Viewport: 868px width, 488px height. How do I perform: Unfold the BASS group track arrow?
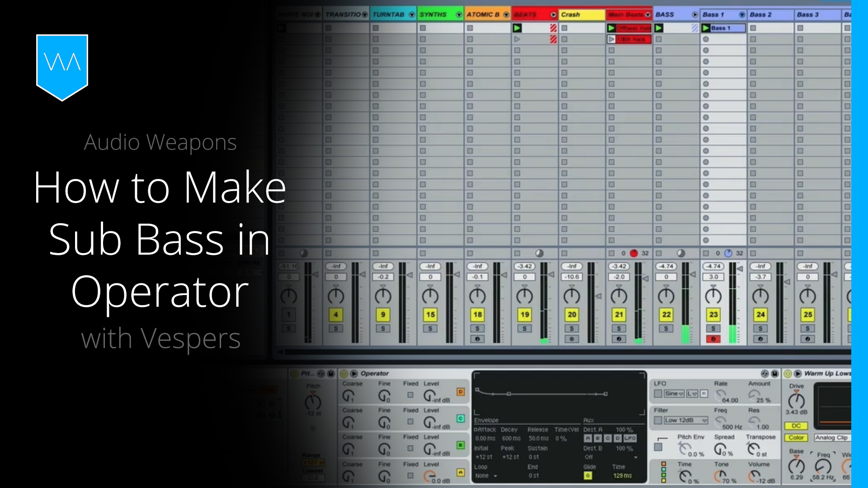695,15
